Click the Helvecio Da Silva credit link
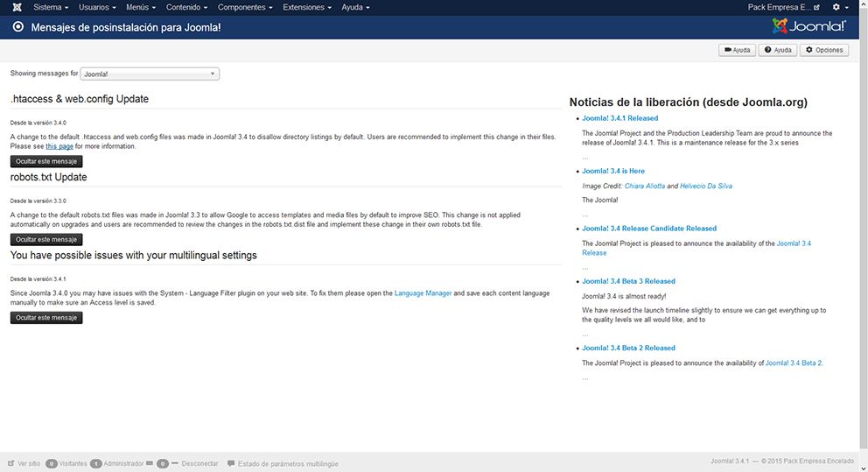The width and height of the screenshot is (868, 472). 706,186
